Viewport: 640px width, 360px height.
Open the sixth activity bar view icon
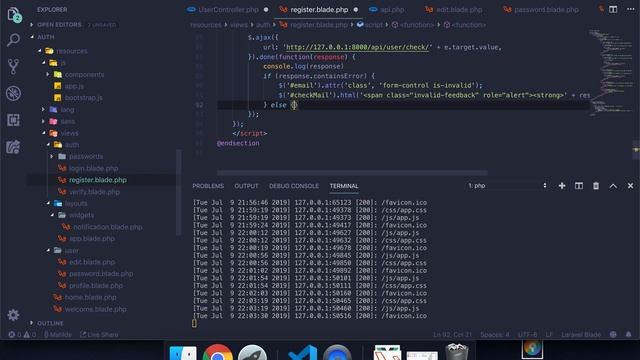(13, 147)
